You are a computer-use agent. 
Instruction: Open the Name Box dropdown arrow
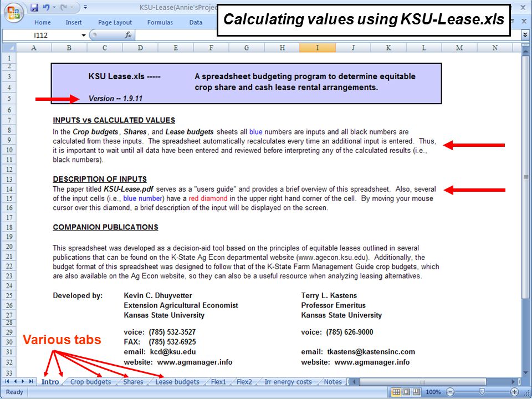(x=84, y=35)
